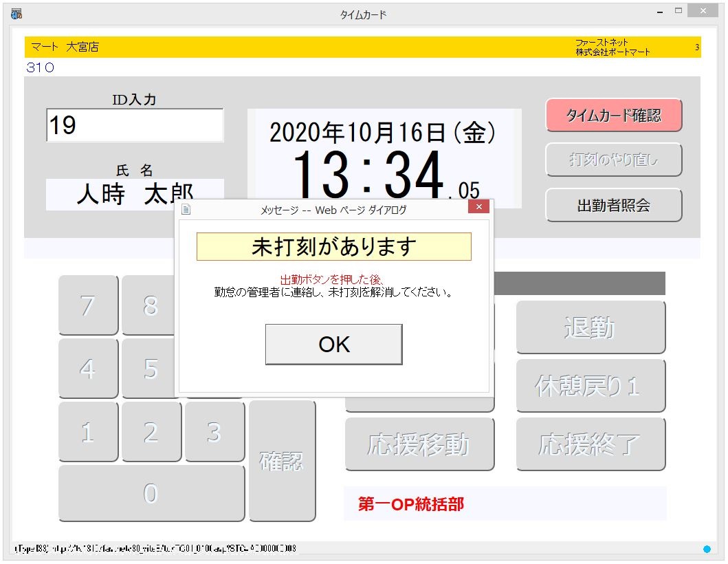Maximize the タイムカード window

pos(679,11)
